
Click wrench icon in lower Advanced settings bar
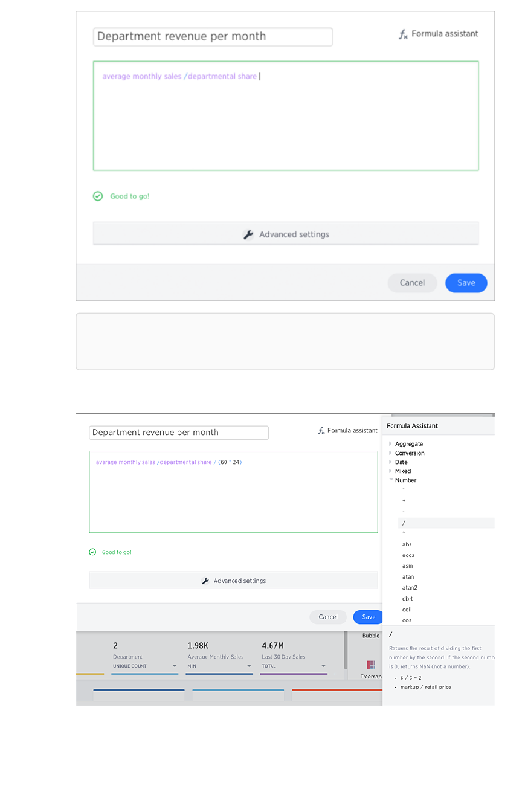(x=205, y=581)
